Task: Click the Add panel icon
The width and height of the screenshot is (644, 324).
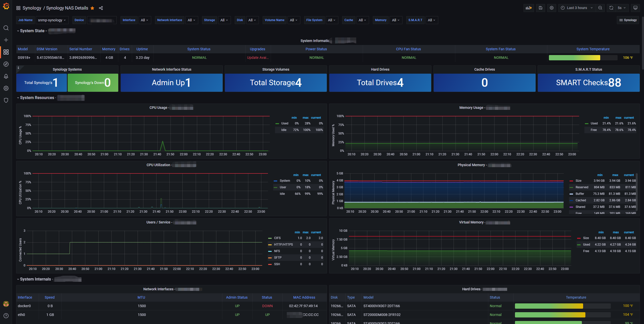Action: 529,8
